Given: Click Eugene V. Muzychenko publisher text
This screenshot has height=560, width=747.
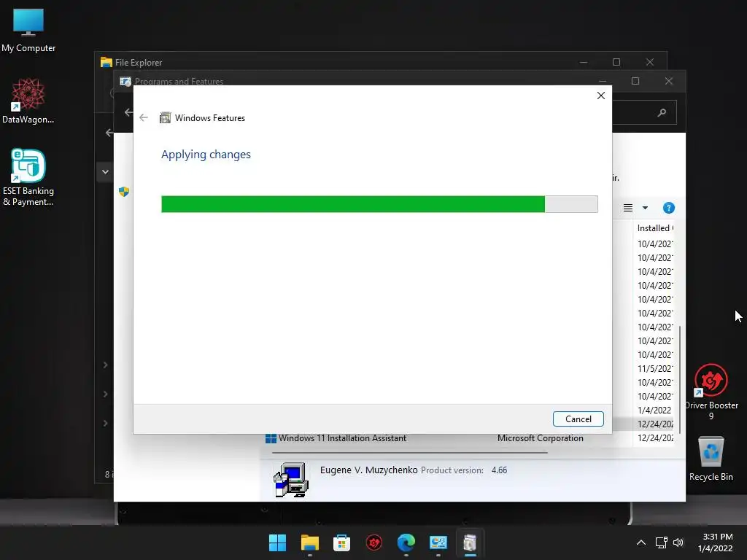Looking at the screenshot, I should tap(368, 470).
